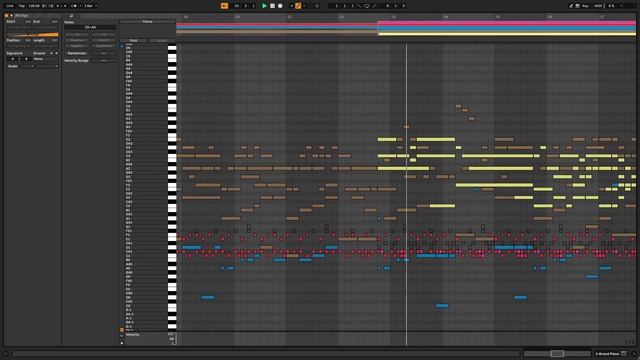The width and height of the screenshot is (640, 360).
Task: Adjust the Velocity Range slider
Action: coord(103,60)
